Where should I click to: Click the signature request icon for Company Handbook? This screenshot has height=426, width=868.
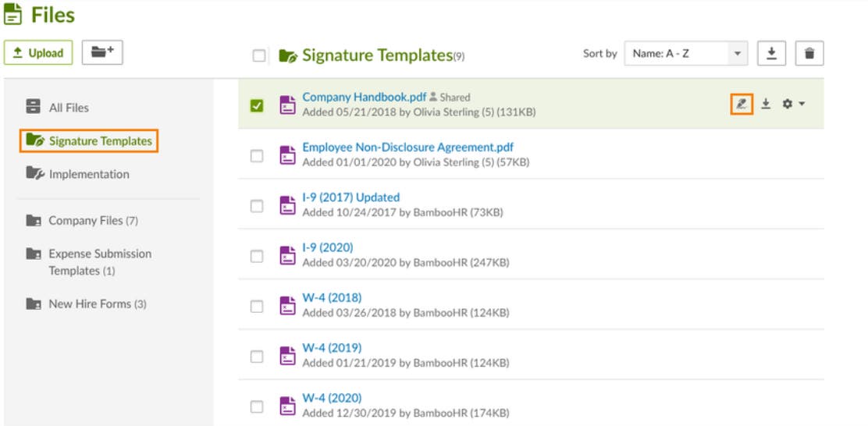point(742,104)
